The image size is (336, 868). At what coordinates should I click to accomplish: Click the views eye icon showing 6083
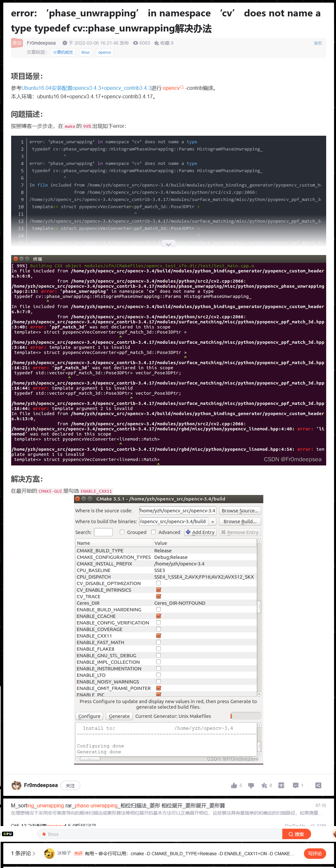click(135, 43)
